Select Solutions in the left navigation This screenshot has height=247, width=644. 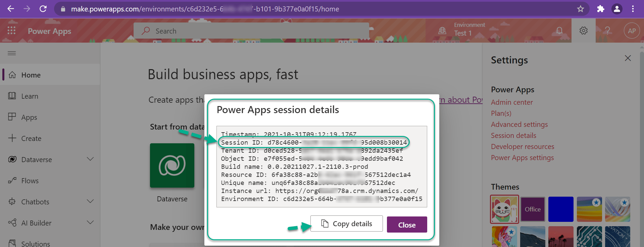50,243
